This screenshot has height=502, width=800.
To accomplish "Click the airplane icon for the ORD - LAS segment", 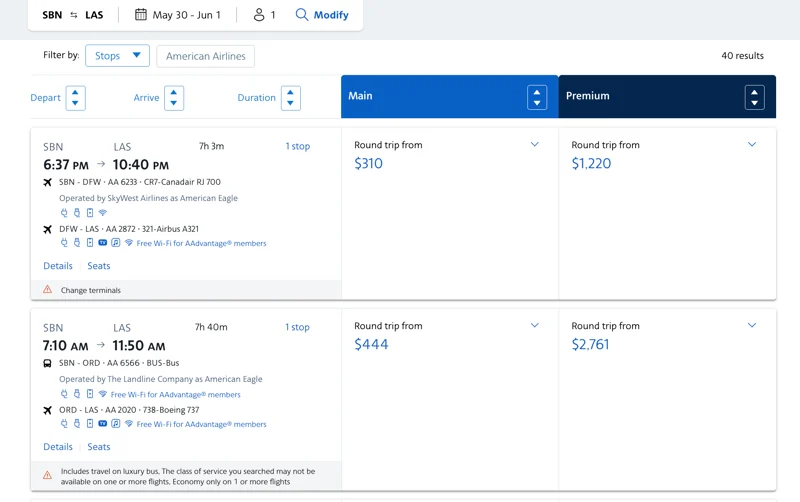I will coord(47,410).
